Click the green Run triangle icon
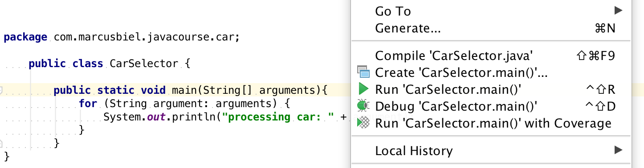644x168 pixels. pos(363,89)
